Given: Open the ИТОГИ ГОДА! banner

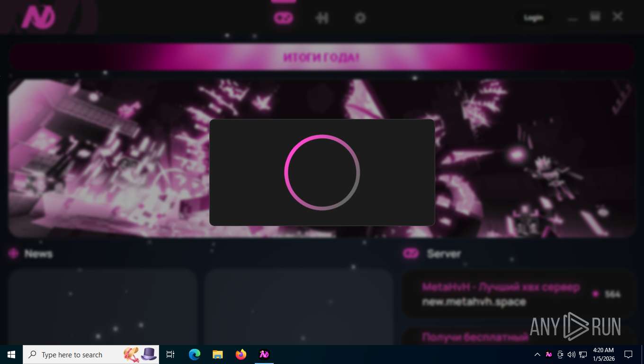Looking at the screenshot, I should [322, 57].
